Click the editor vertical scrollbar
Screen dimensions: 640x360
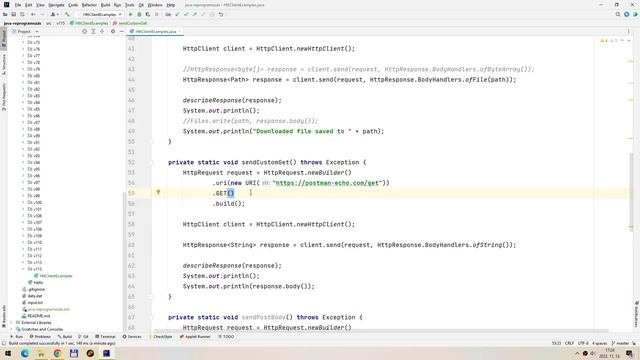631,192
